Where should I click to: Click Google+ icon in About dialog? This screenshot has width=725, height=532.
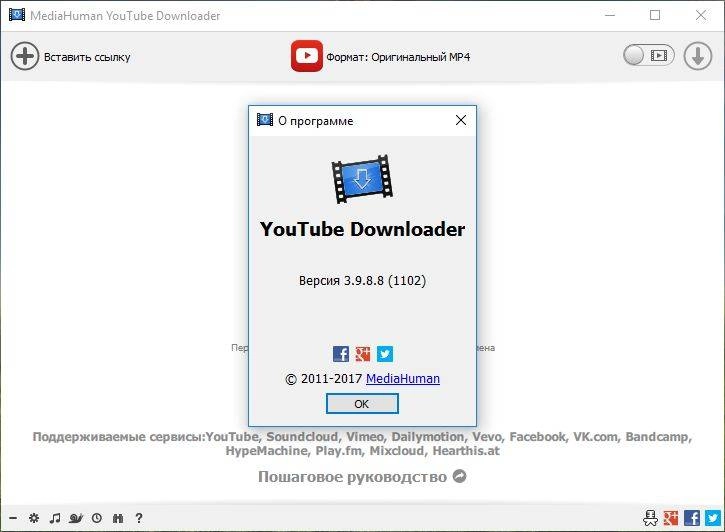363,354
